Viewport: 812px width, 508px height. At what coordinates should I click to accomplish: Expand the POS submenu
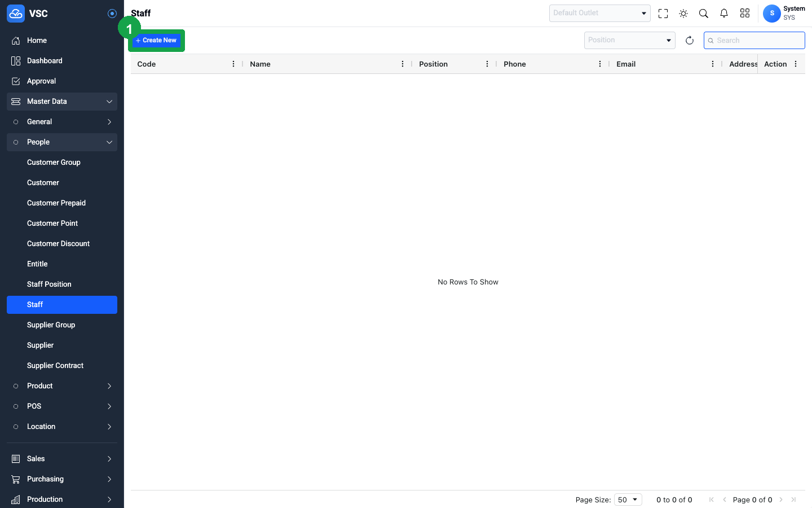[x=62, y=406]
